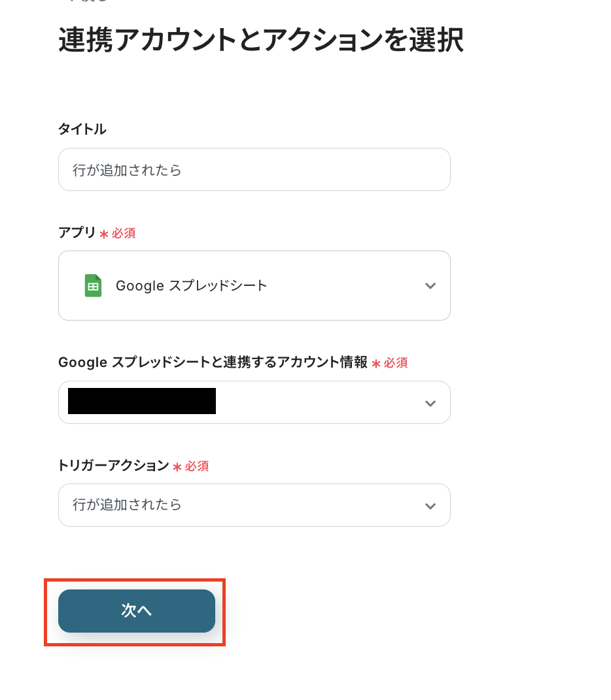Focus the タイトル text input field
Image resolution: width=611 pixels, height=700 pixels.
pyautogui.click(x=254, y=169)
